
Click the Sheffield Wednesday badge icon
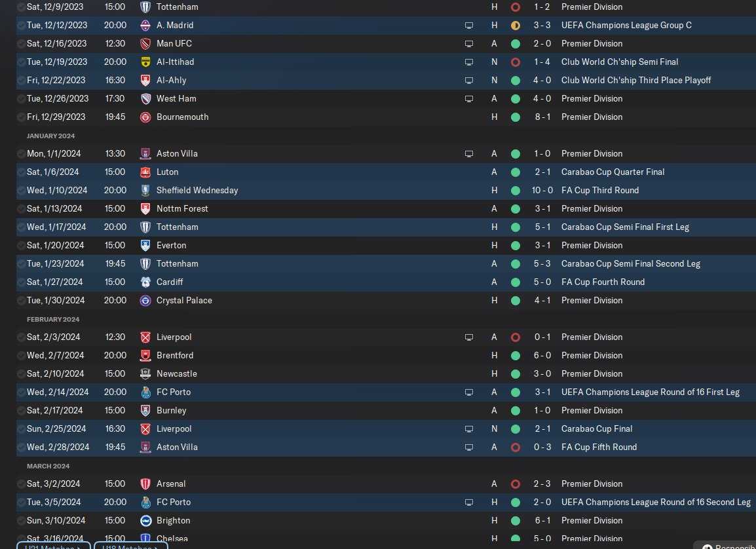tap(145, 191)
